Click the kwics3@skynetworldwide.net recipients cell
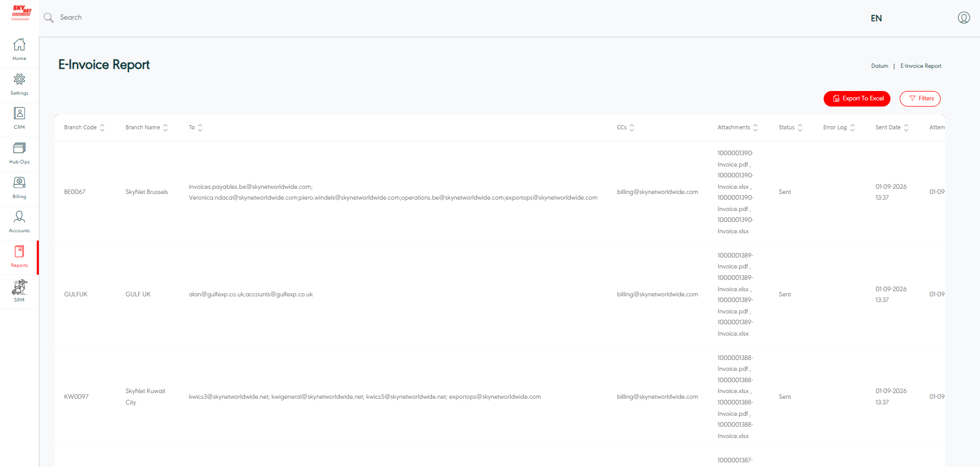Screen dimensions: 980x467 pos(364,397)
